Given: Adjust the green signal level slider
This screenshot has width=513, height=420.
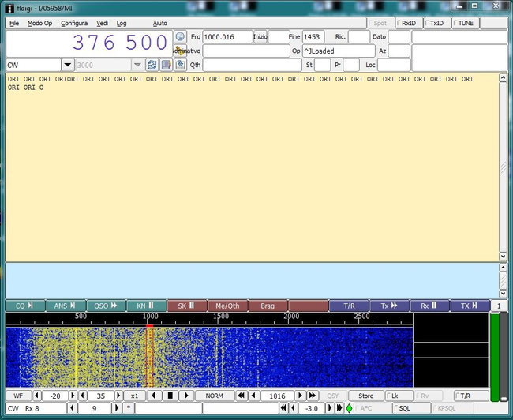Looking at the screenshot, I should tap(504, 357).
